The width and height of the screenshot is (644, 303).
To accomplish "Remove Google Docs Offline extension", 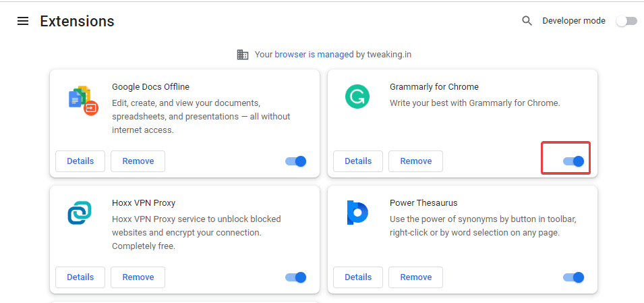I will point(138,161).
